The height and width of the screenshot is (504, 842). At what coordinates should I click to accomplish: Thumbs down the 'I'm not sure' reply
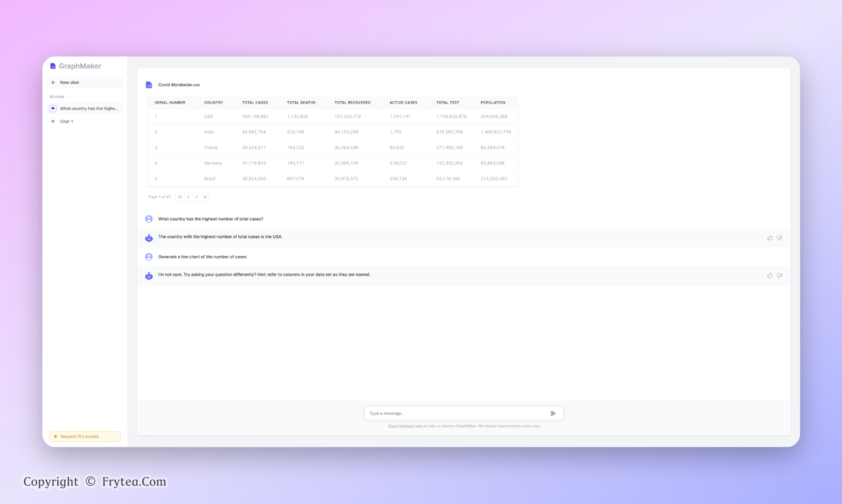coord(779,276)
